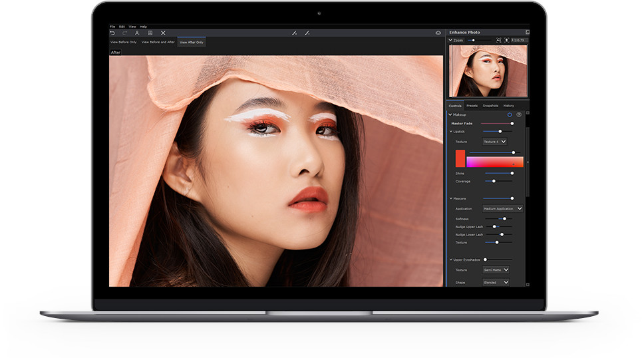
Task: Collapse the Mascara section
Action: [451, 198]
